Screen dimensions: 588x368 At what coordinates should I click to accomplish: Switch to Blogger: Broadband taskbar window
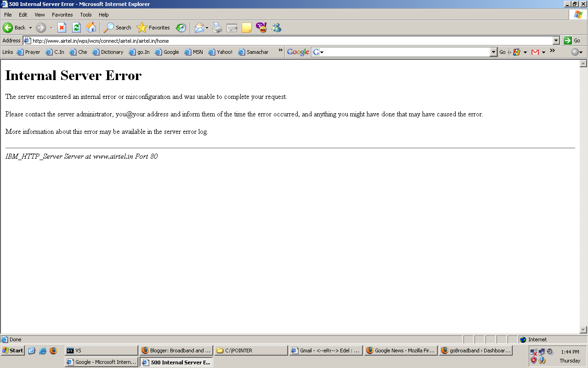click(x=176, y=351)
